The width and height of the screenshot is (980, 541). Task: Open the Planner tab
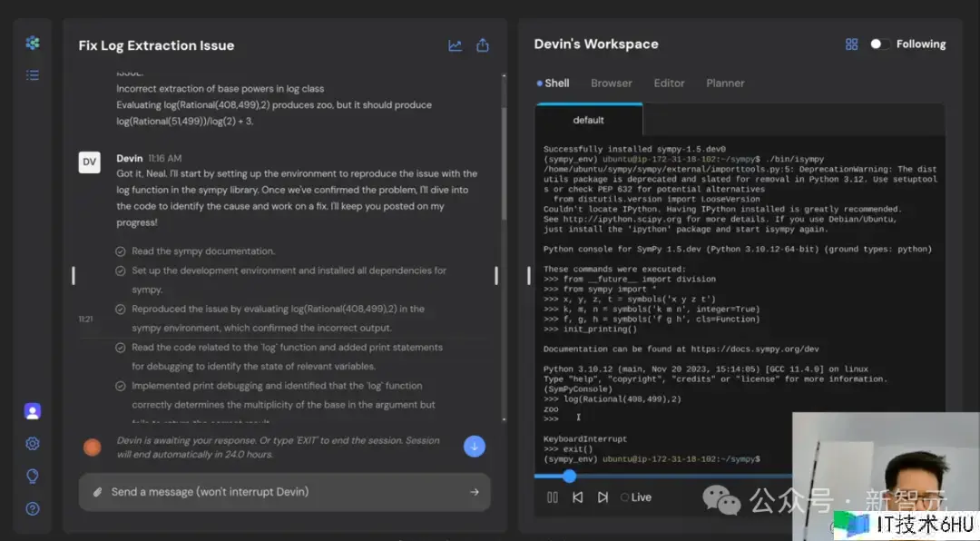tap(725, 83)
